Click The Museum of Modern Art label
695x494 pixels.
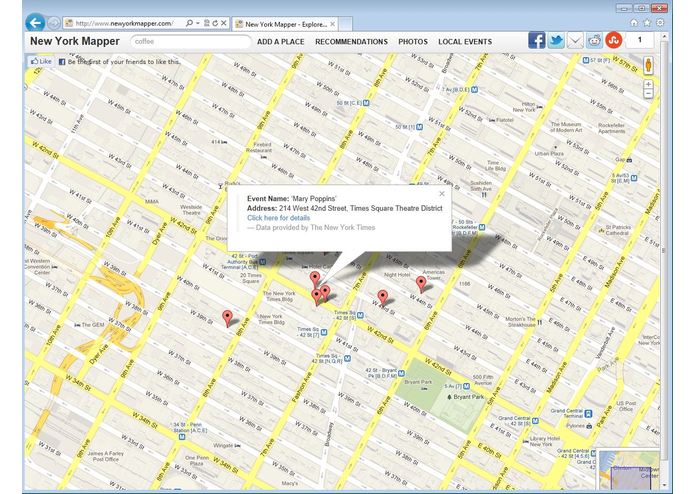566,127
